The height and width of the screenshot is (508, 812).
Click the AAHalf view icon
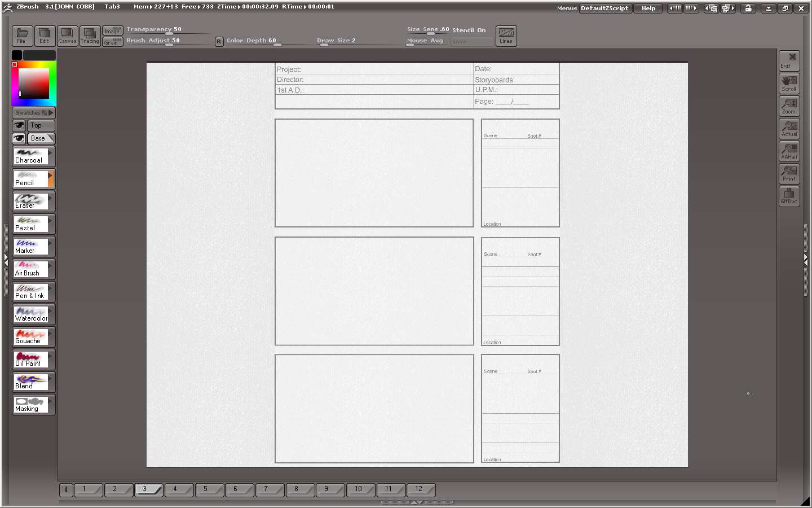(x=789, y=151)
